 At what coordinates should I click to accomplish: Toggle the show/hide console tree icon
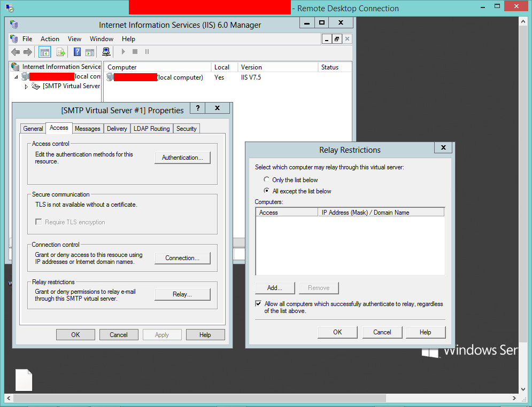point(45,52)
